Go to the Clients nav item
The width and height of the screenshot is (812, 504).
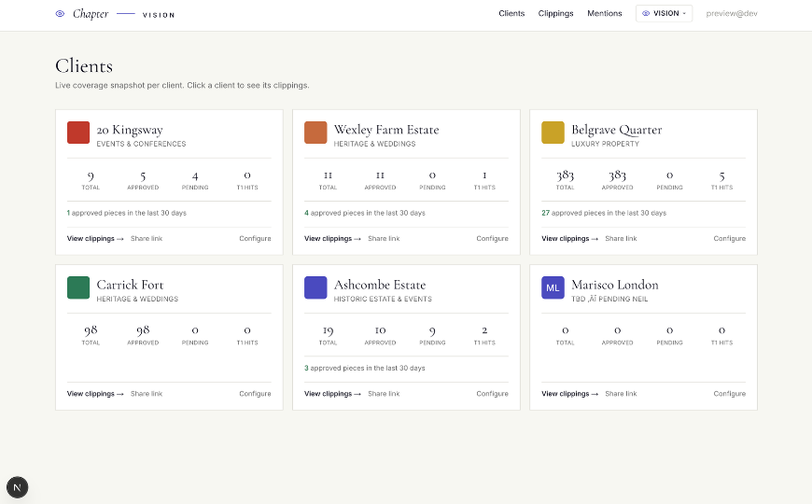click(x=511, y=13)
